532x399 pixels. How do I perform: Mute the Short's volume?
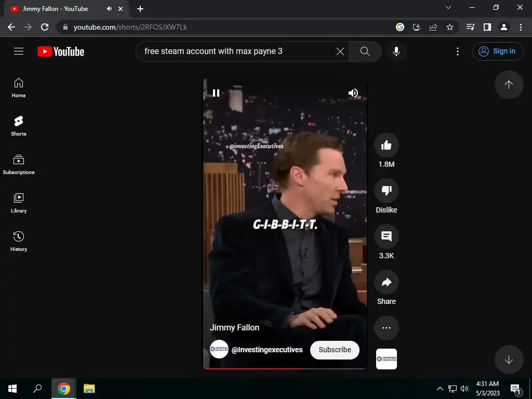tap(353, 93)
